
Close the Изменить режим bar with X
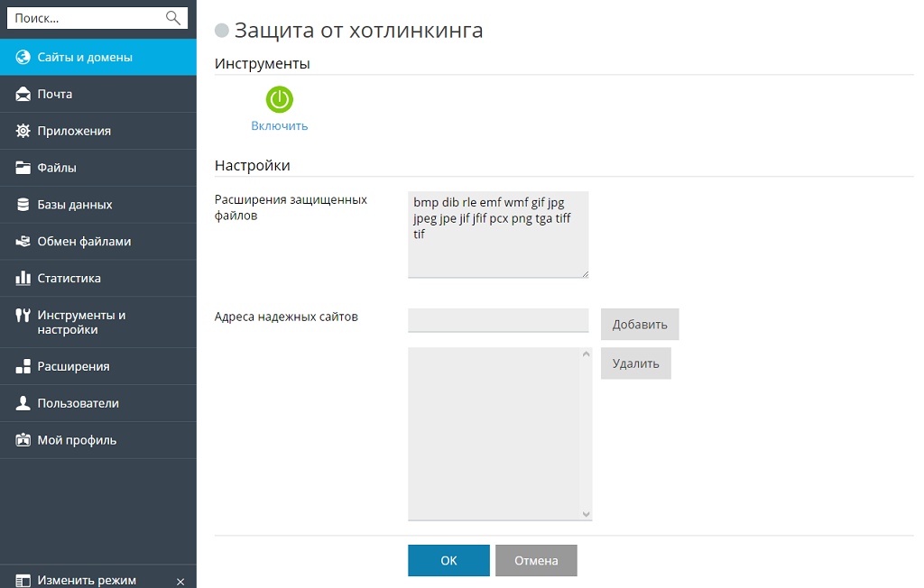(180, 582)
